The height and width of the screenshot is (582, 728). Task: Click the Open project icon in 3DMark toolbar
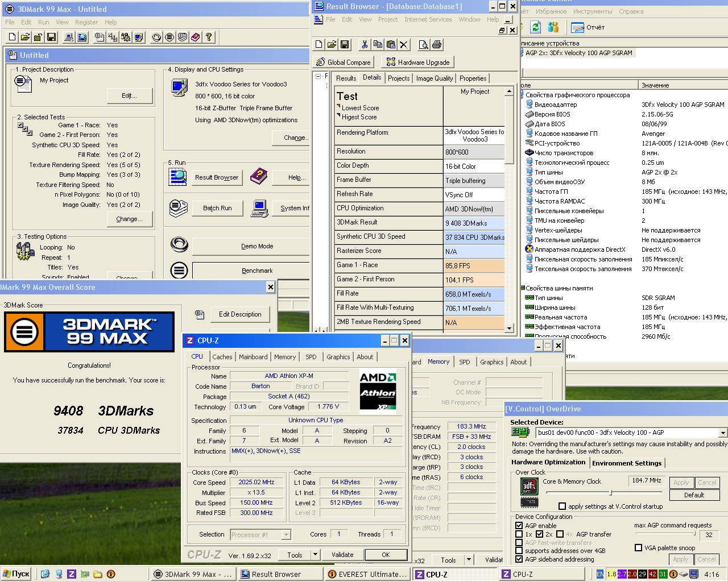click(x=25, y=38)
